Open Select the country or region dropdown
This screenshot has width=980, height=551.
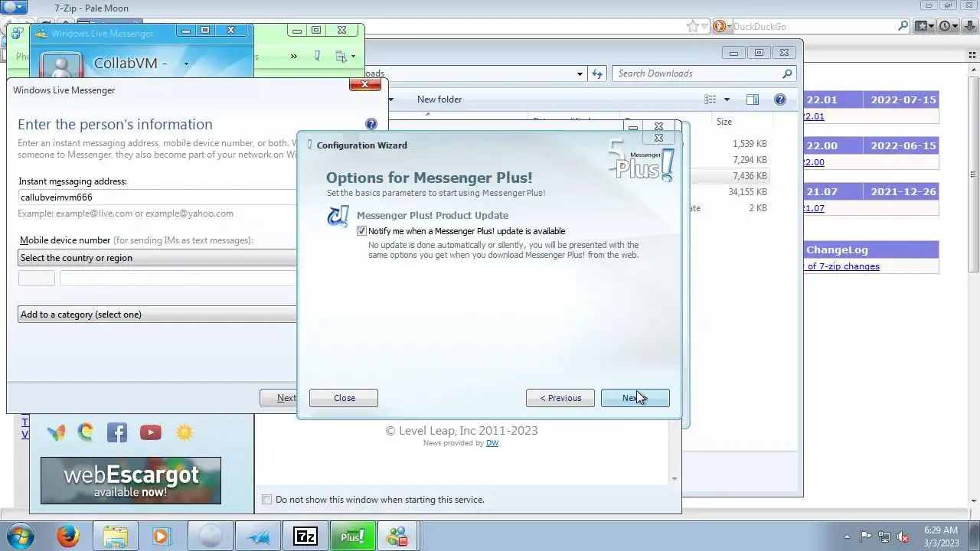click(158, 258)
